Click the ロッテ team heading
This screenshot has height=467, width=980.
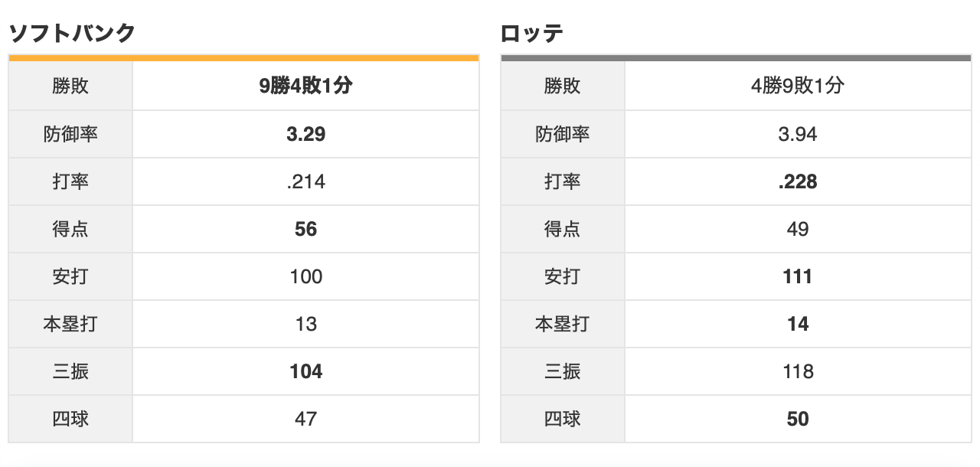tap(532, 33)
